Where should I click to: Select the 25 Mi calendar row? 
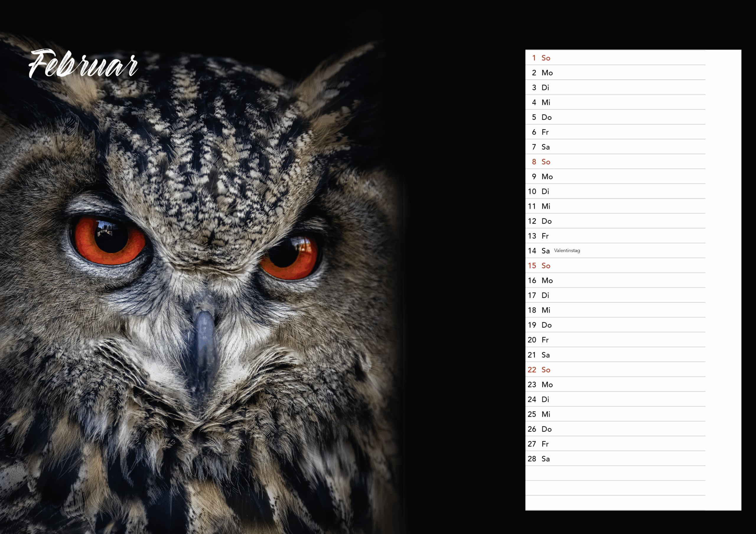615,414
